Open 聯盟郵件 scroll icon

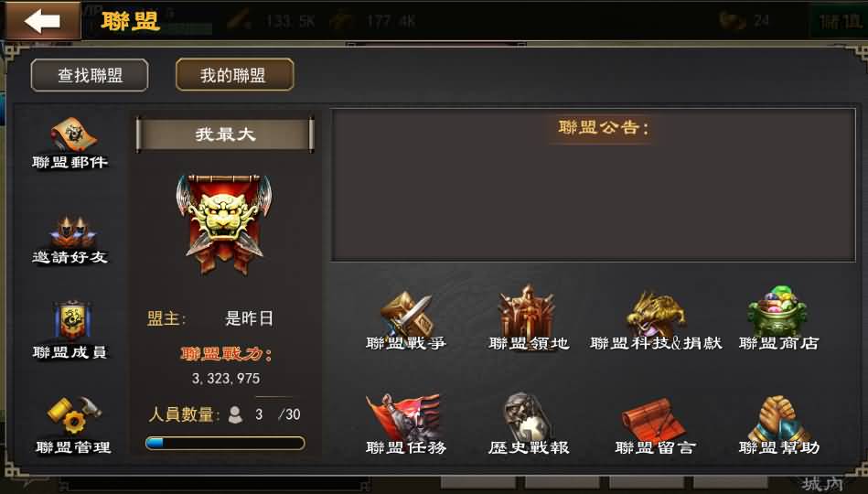[72, 134]
